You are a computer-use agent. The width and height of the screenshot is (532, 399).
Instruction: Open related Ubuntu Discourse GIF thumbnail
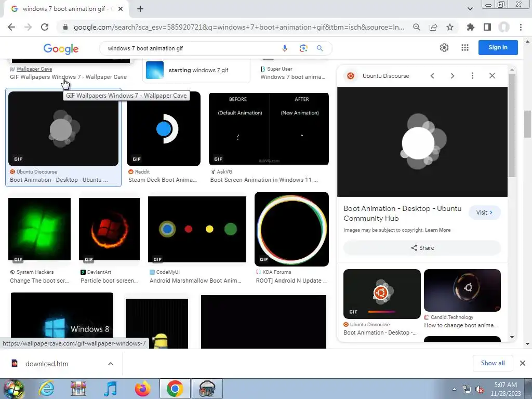382,294
